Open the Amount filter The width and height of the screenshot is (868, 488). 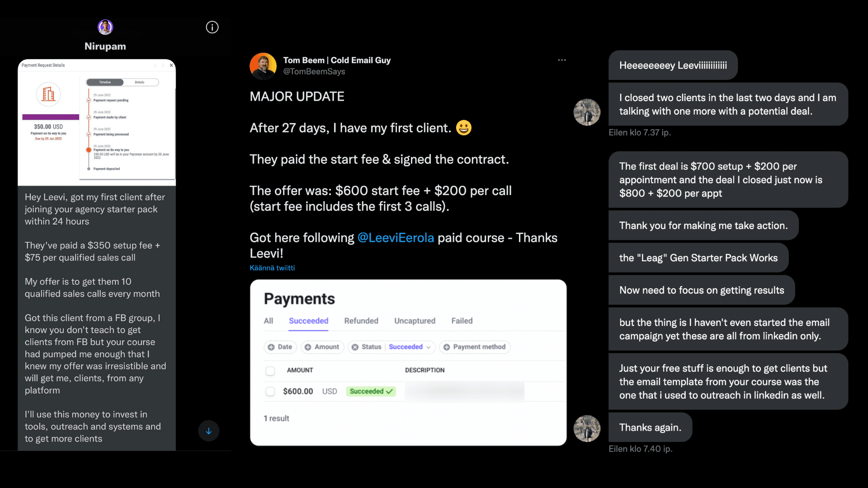[x=322, y=347]
